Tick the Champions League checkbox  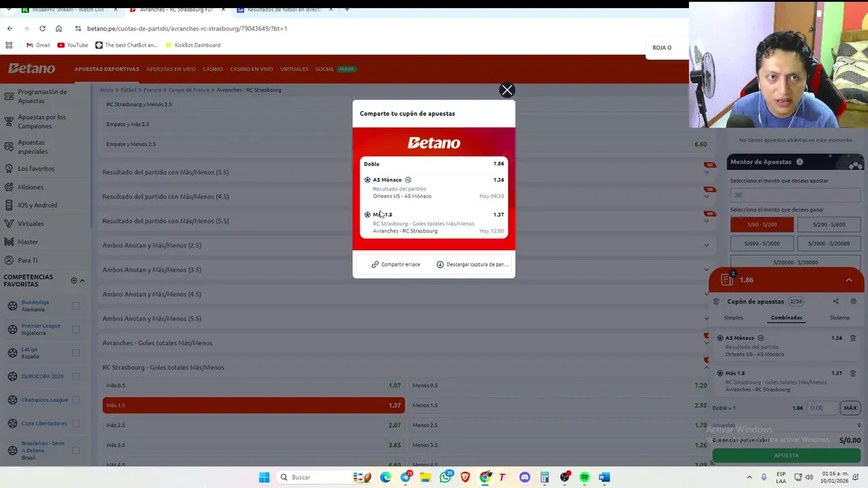pos(76,400)
